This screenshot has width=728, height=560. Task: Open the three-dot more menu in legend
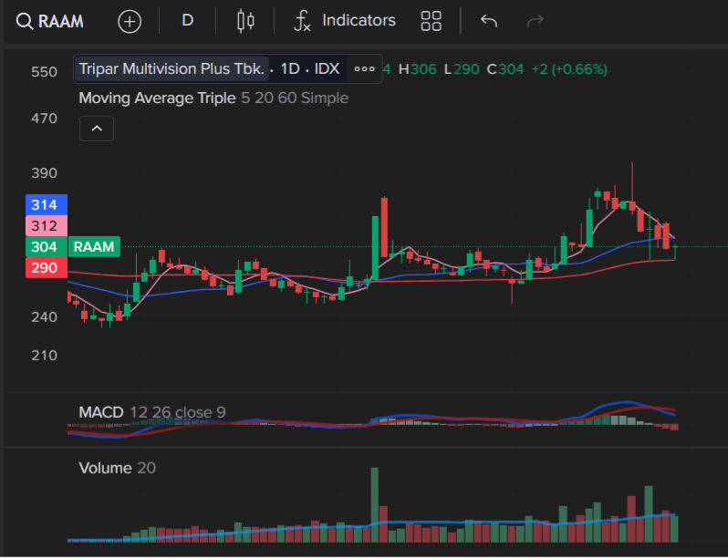tap(365, 69)
